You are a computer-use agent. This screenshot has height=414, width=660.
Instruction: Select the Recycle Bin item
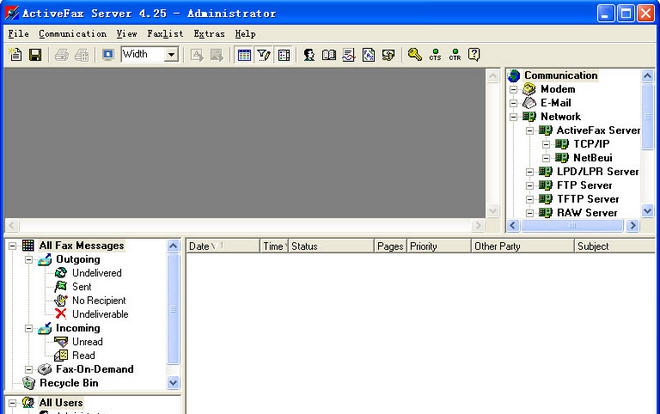[69, 383]
